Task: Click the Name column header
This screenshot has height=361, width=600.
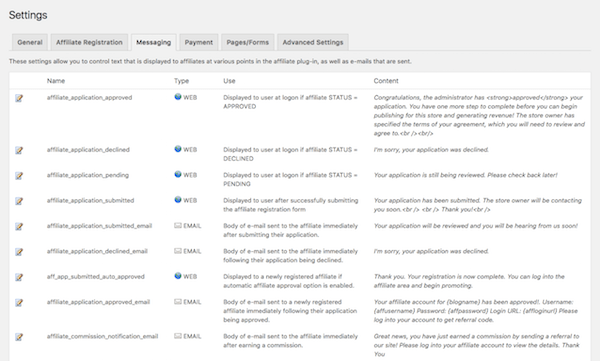Action: pos(56,81)
